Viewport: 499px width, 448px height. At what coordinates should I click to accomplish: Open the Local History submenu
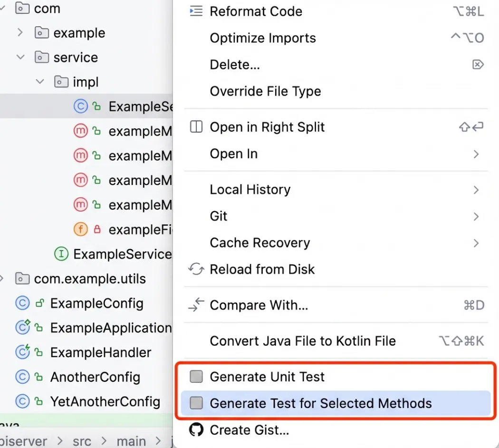click(250, 189)
